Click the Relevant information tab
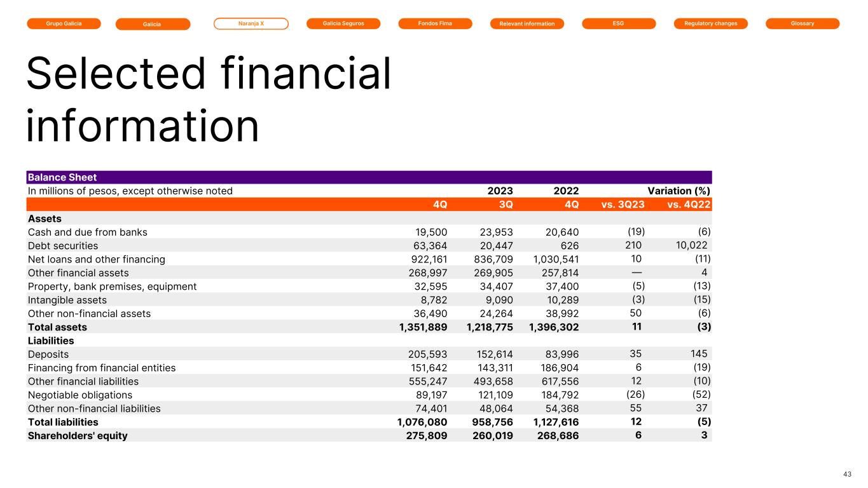The width and height of the screenshot is (868, 488). pos(527,24)
